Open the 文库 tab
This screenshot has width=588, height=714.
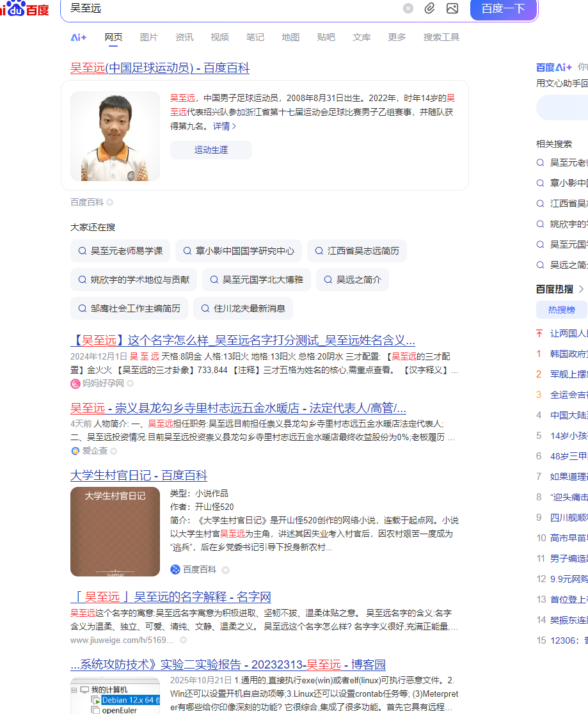click(x=362, y=37)
